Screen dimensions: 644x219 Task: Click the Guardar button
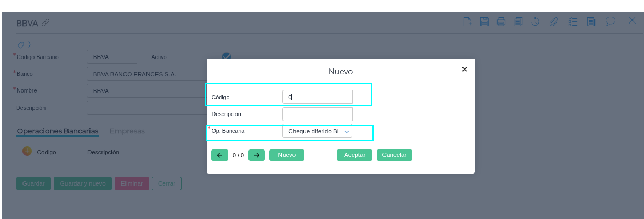33,183
